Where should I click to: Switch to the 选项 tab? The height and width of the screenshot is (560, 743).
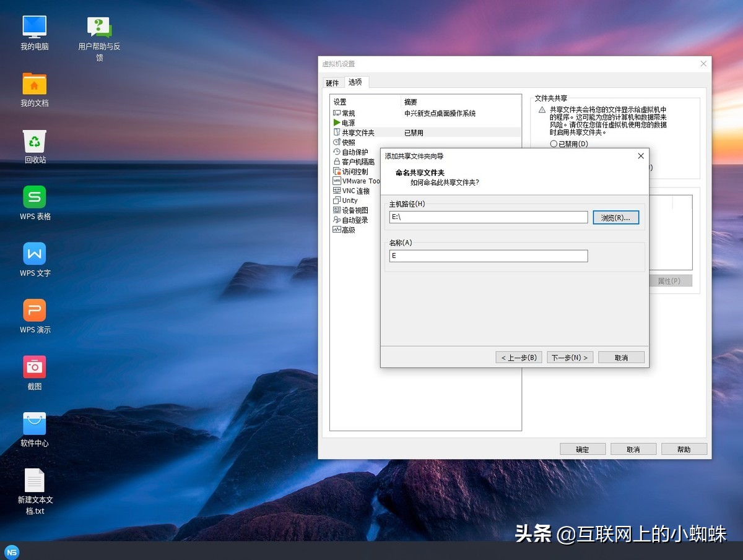(355, 81)
